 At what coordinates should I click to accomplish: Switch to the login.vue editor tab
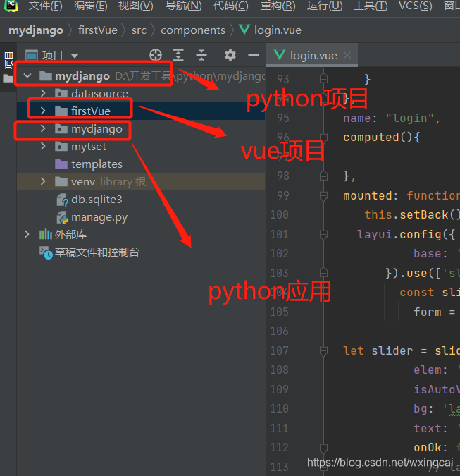tap(313, 55)
